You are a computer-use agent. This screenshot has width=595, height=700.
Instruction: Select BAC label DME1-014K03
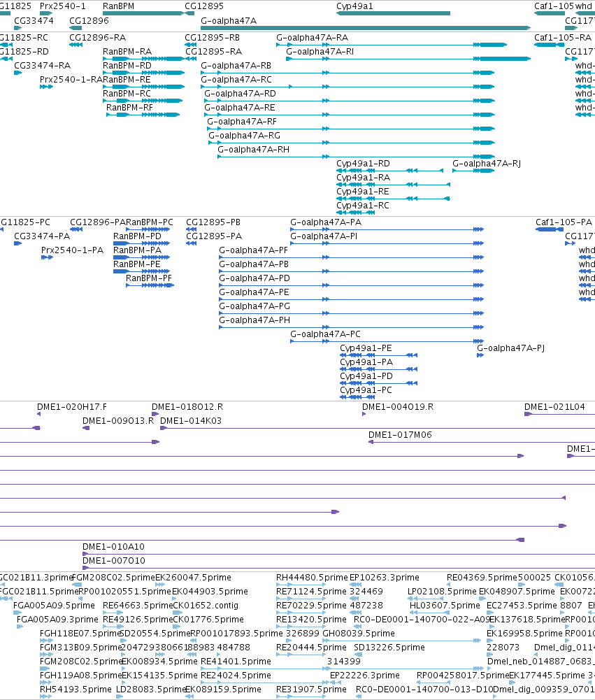click(x=191, y=421)
